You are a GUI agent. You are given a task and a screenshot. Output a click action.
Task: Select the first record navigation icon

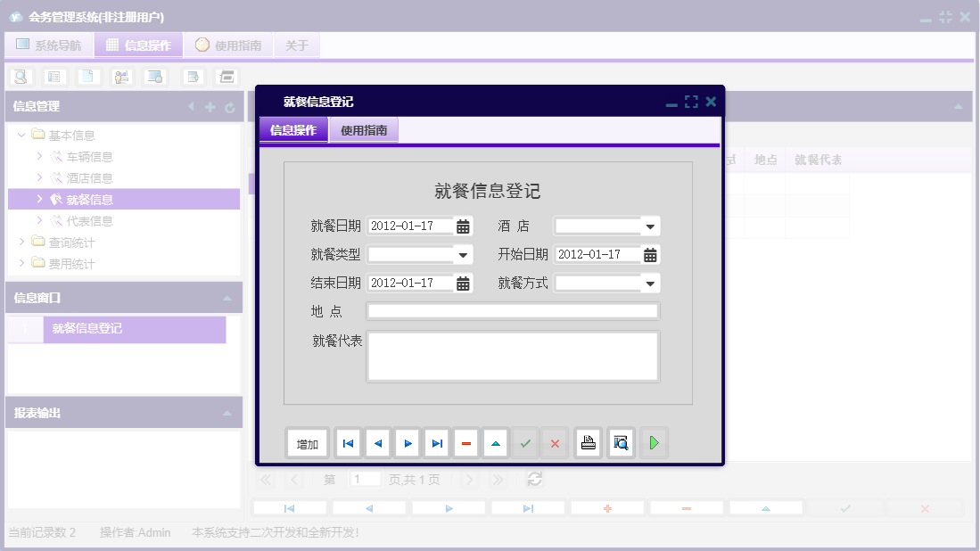(348, 442)
